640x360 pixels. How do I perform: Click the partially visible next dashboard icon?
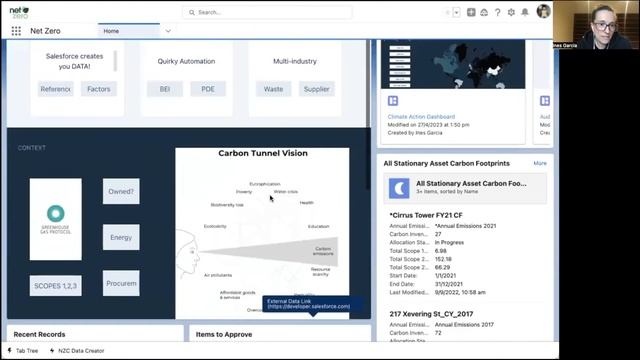(545, 101)
